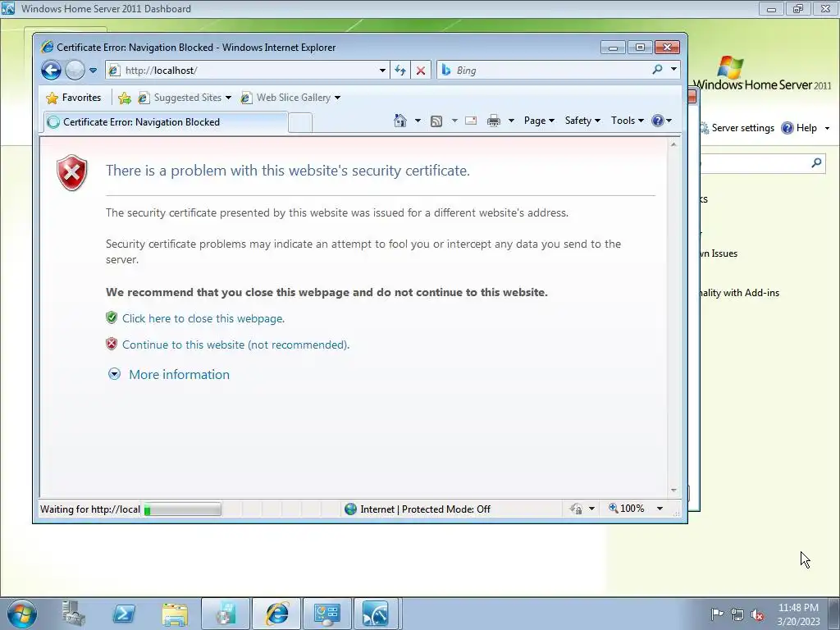Click Internet Protected Mode Off status
840x630 pixels.
[418, 509]
